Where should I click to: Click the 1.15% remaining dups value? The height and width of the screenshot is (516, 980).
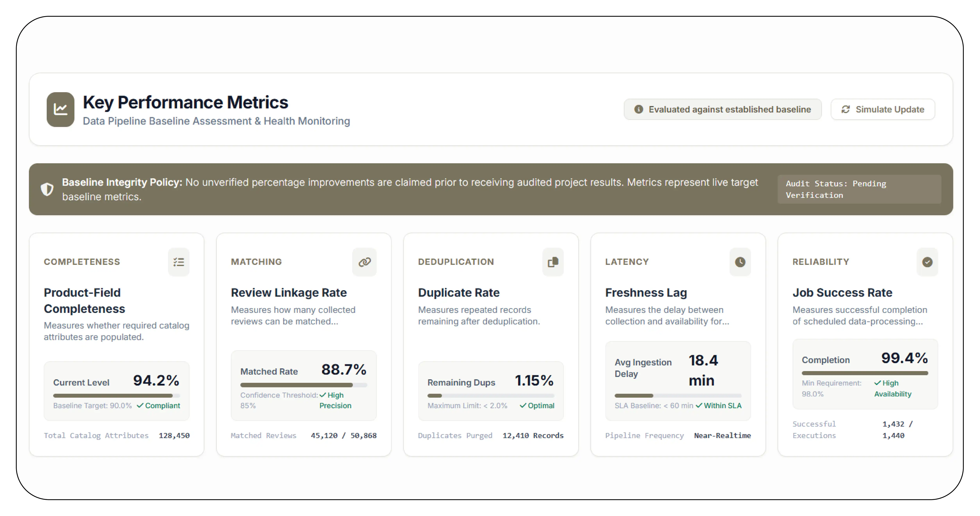click(x=534, y=381)
